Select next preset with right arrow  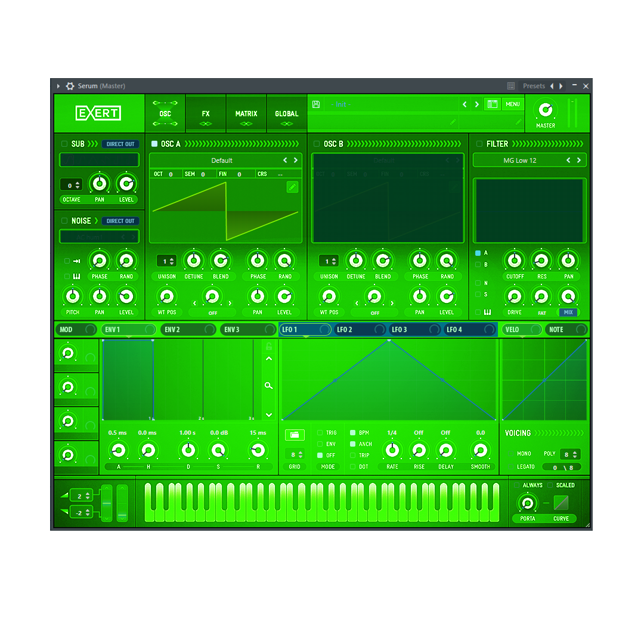point(476,104)
